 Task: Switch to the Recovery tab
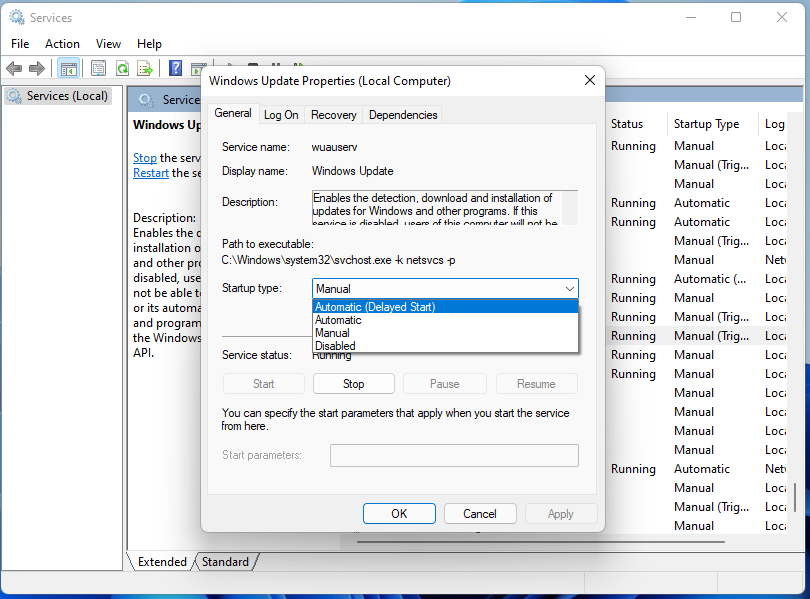(x=334, y=115)
